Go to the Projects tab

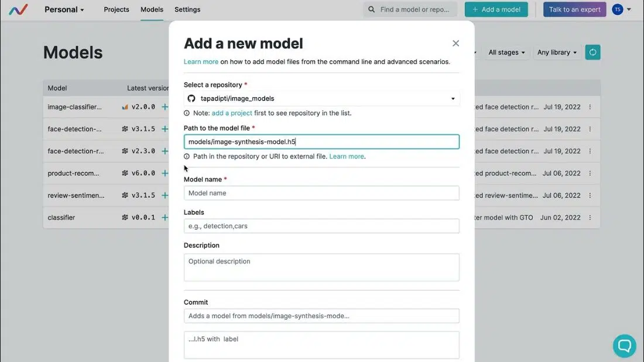(117, 10)
